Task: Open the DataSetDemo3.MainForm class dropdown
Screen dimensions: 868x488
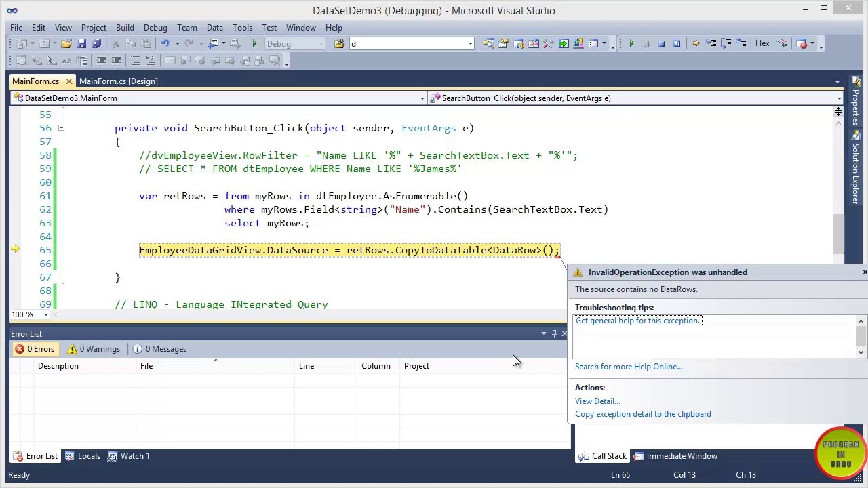Action: (x=218, y=98)
